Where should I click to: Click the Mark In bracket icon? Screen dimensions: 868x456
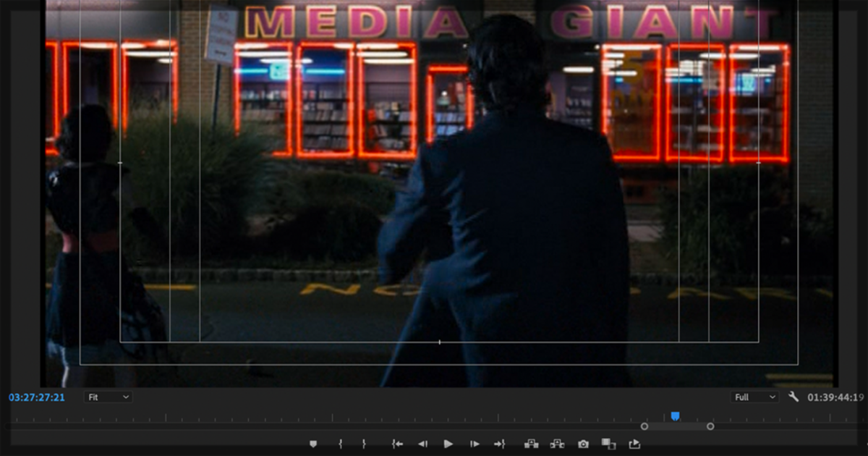pos(340,444)
